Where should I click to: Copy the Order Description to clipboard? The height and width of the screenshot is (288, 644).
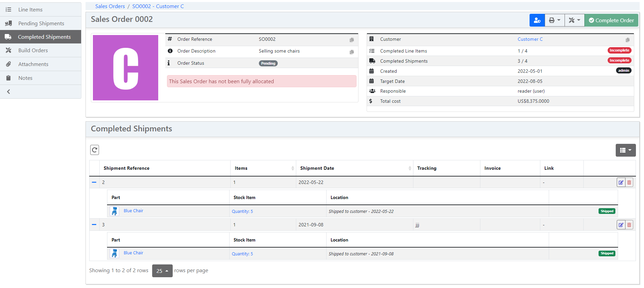pos(352,52)
